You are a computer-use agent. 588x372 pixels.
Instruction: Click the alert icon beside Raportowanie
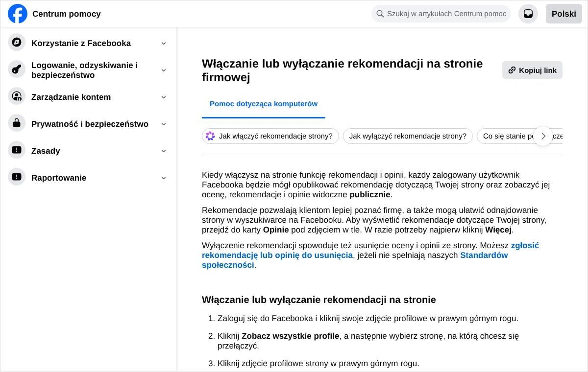17,177
